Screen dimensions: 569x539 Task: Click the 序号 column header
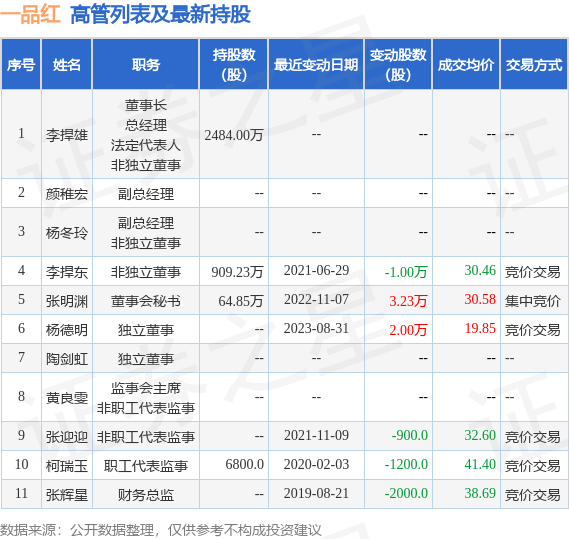click(21, 65)
